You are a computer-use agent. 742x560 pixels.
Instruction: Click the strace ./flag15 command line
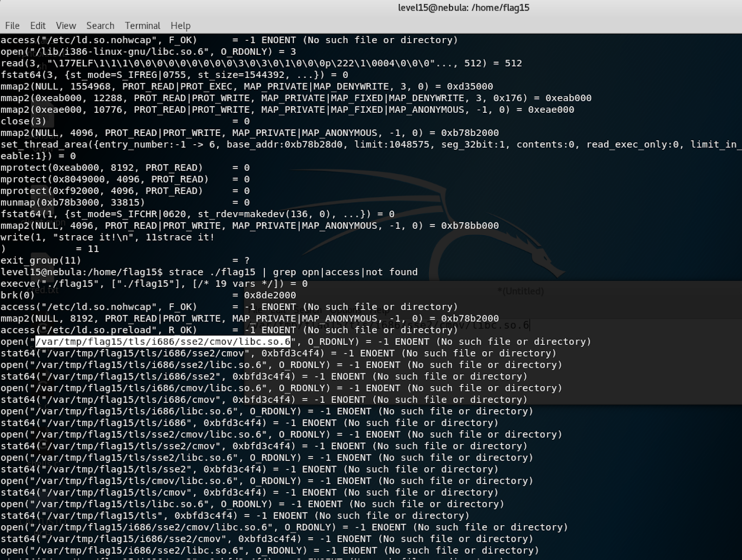pos(292,272)
